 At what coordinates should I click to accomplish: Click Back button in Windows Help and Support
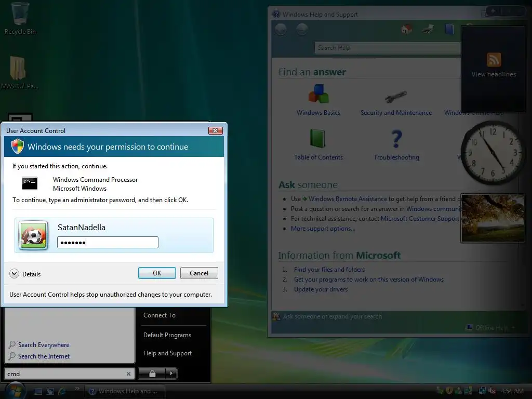(281, 30)
